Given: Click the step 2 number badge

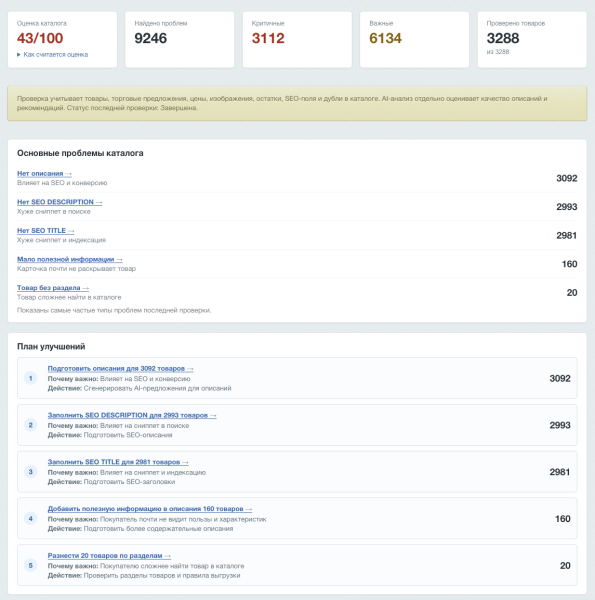Looking at the screenshot, I should click(x=31, y=425).
